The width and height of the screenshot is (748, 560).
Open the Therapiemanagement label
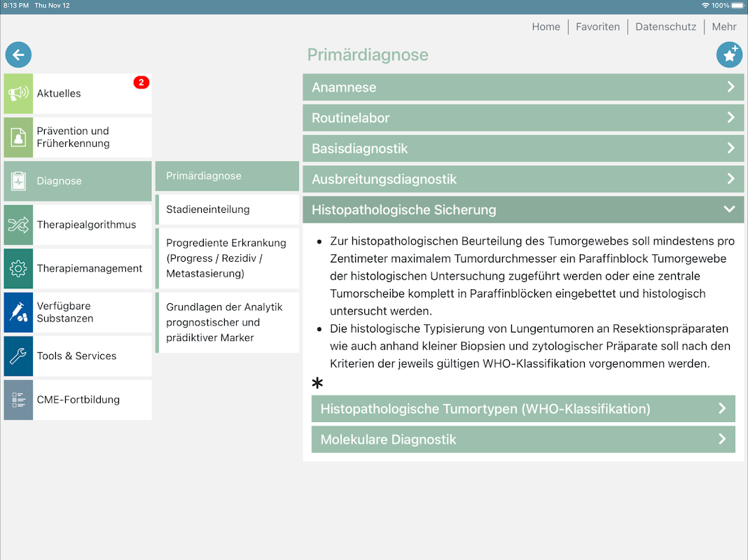click(89, 268)
